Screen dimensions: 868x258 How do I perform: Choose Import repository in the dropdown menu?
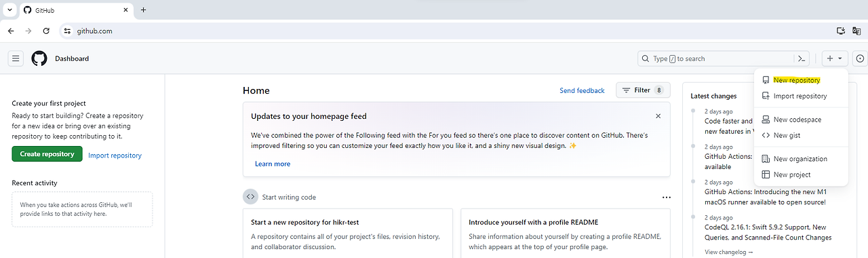[x=801, y=96]
